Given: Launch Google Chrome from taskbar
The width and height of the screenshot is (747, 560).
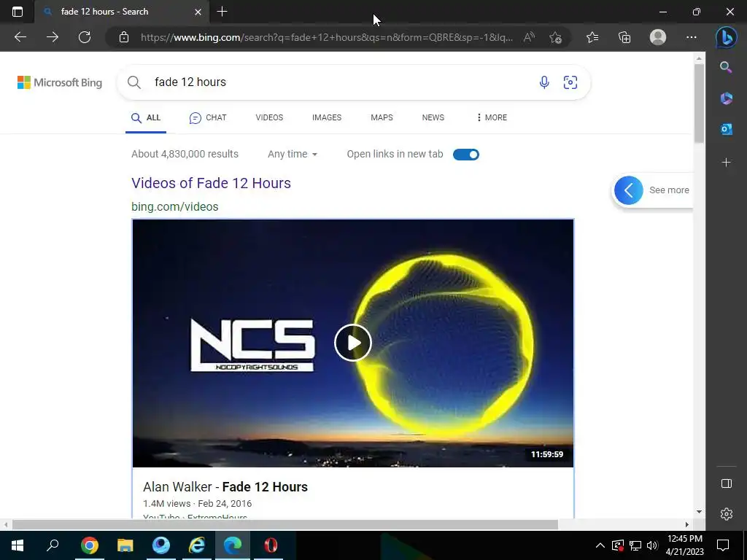Looking at the screenshot, I should [89, 545].
